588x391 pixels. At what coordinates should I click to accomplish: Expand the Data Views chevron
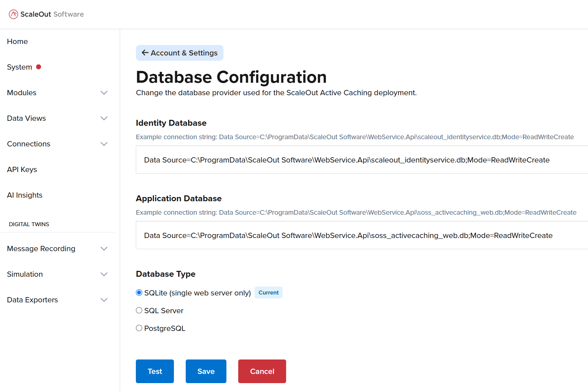104,118
